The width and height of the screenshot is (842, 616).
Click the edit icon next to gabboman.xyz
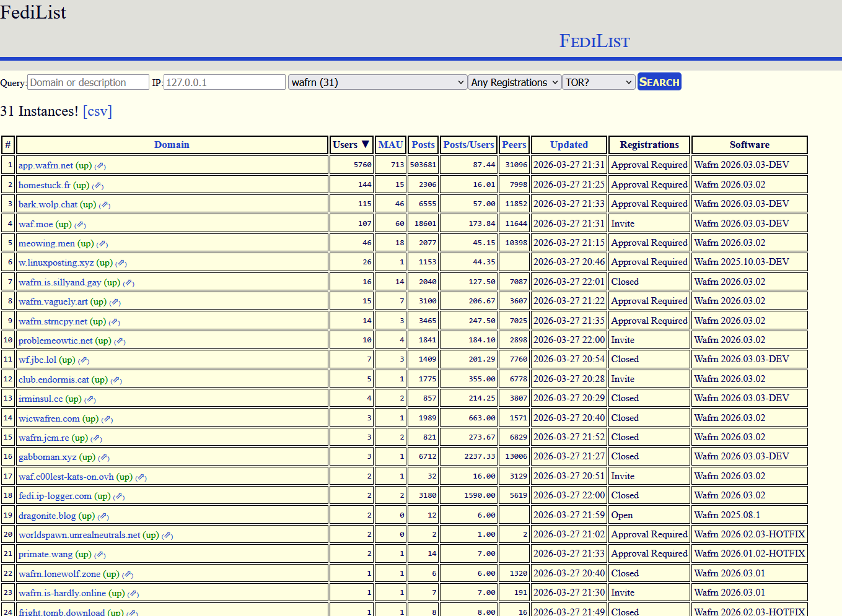(x=104, y=458)
